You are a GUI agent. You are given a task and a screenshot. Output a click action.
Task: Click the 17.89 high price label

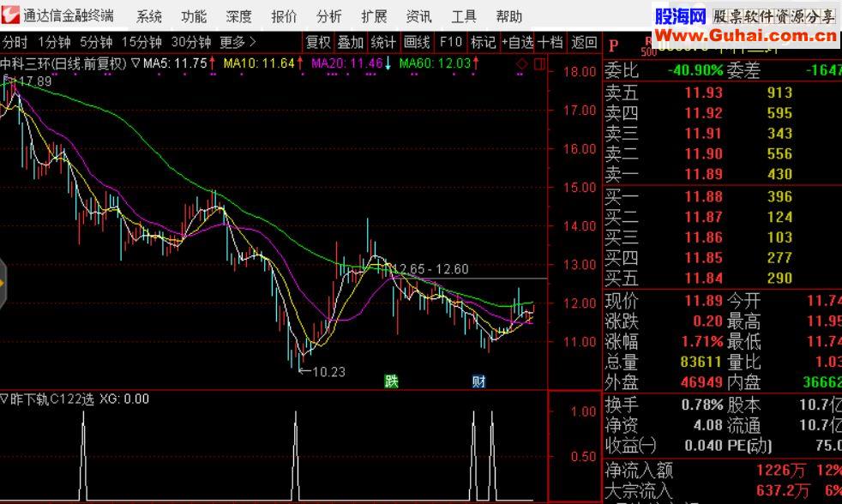coord(35,81)
